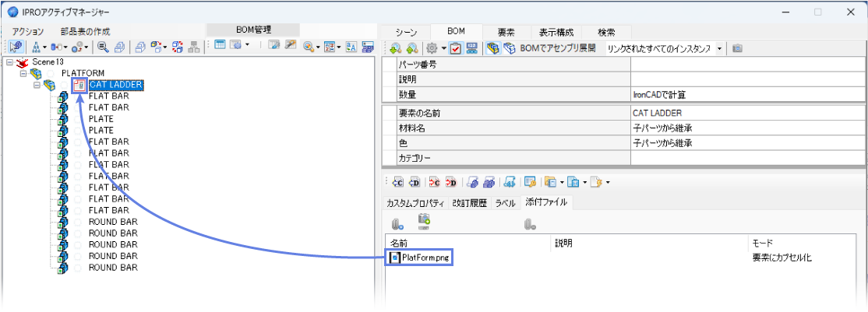Screen dimensions: 868x312
Task: Click the magnifier search icon in left toolbar
Action: 103,47
